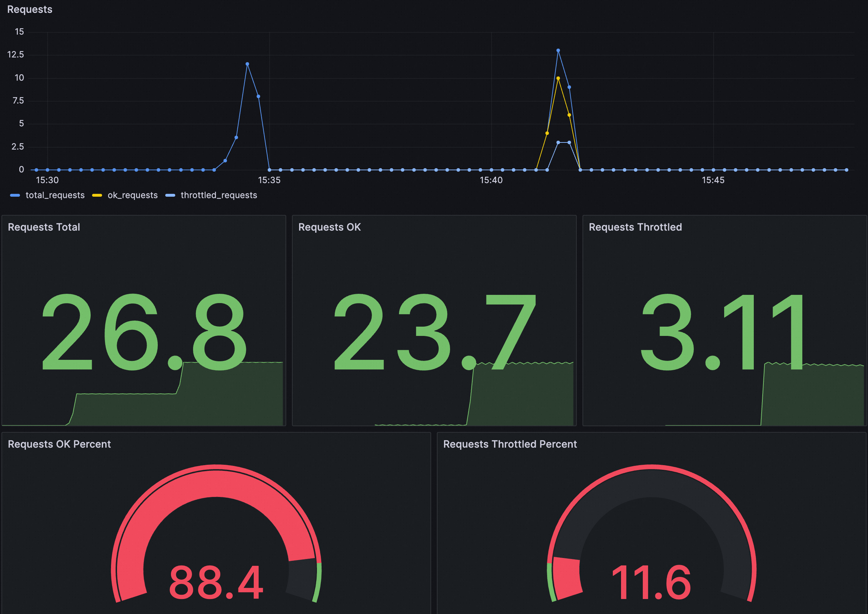This screenshot has height=614, width=868.
Task: Toggle throttled_requests series via legend label
Action: [218, 196]
